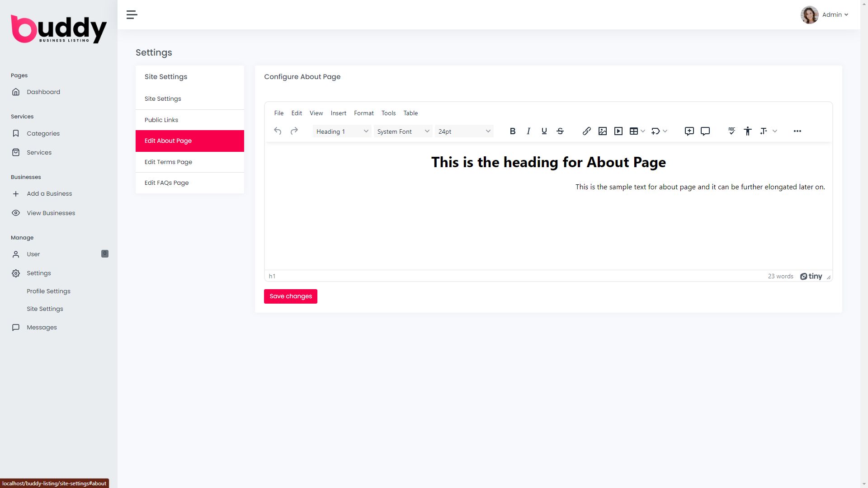Open the System Font dropdown
Viewport: 868px width, 488px height.
402,131
